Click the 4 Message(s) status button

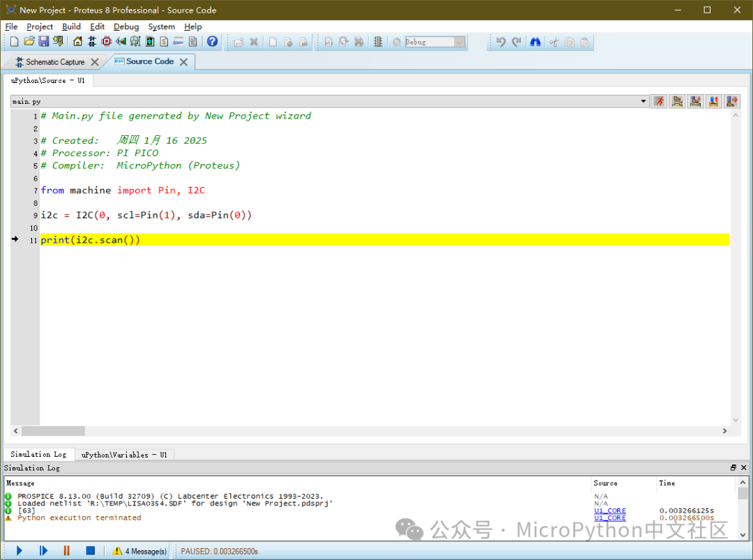pyautogui.click(x=139, y=551)
